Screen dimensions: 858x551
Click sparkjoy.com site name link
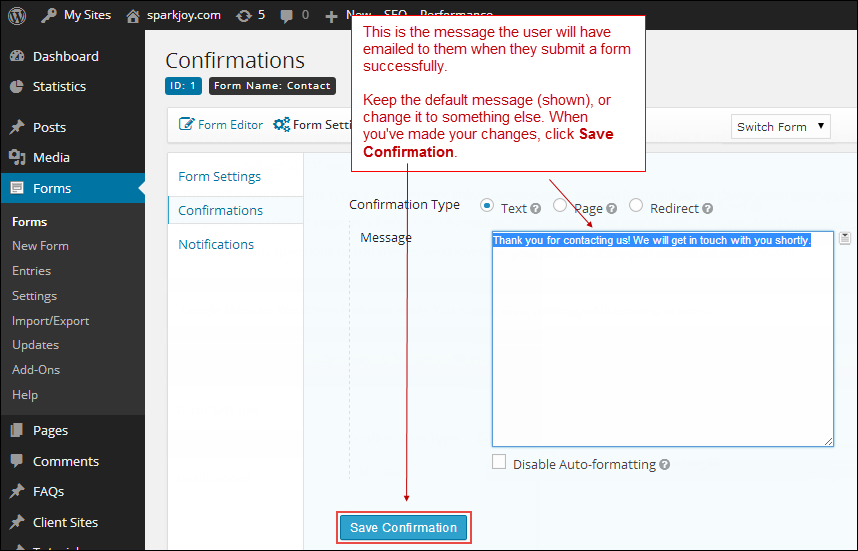pos(183,15)
